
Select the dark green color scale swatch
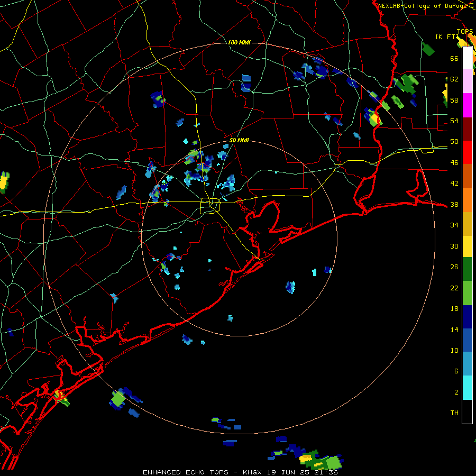pyautogui.click(x=467, y=269)
